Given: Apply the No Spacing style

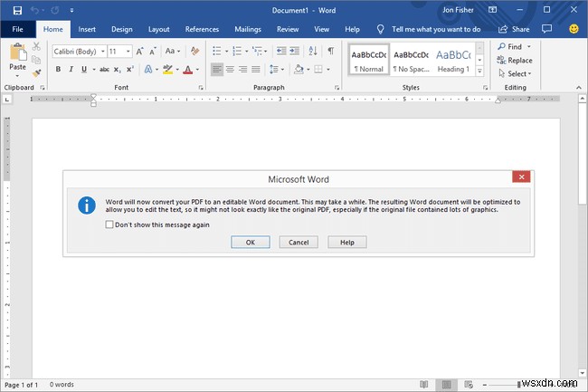Looking at the screenshot, I should point(412,60).
